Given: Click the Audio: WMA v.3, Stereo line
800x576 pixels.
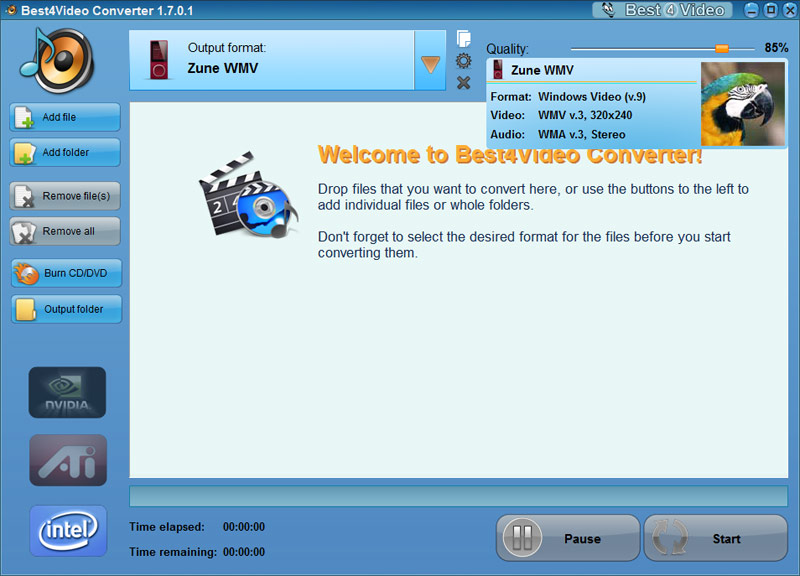Looking at the screenshot, I should [558, 135].
